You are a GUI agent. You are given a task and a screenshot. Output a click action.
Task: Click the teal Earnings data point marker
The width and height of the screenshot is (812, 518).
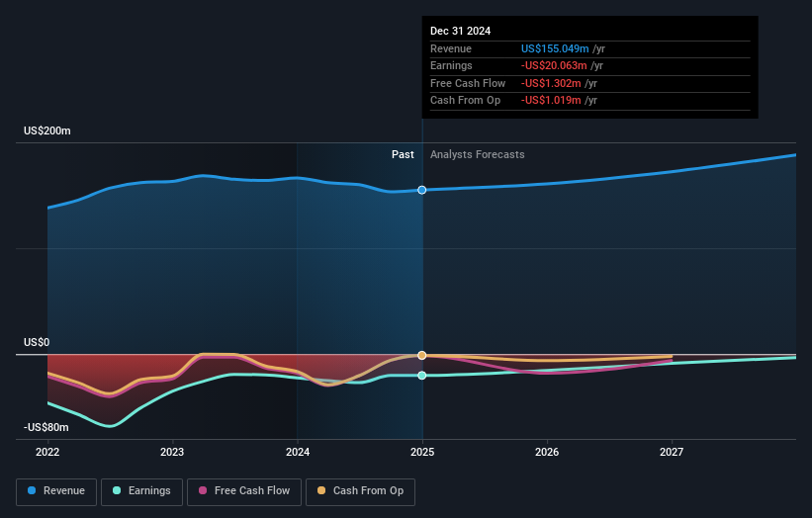tap(422, 376)
